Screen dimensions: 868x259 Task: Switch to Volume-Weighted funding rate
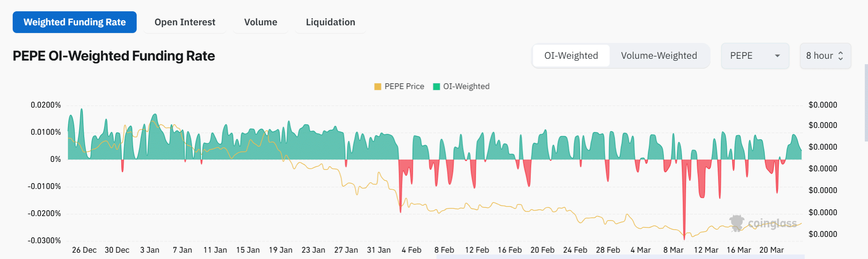pos(659,56)
